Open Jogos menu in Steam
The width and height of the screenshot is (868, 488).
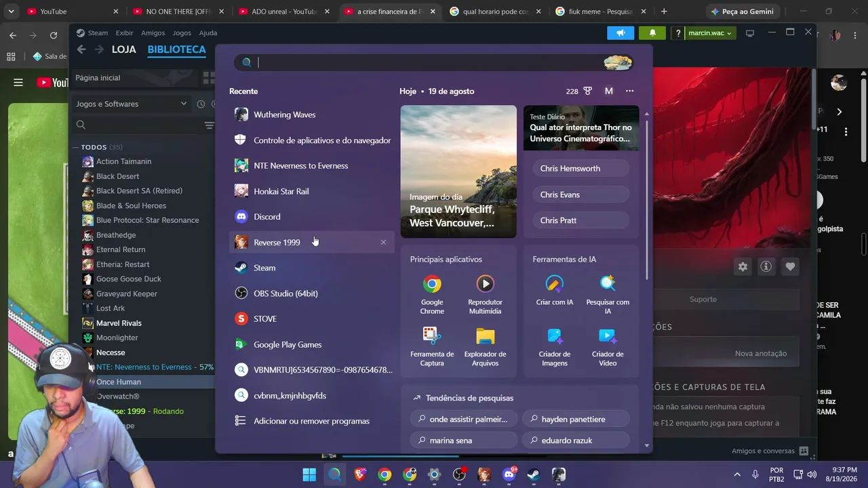[182, 33]
